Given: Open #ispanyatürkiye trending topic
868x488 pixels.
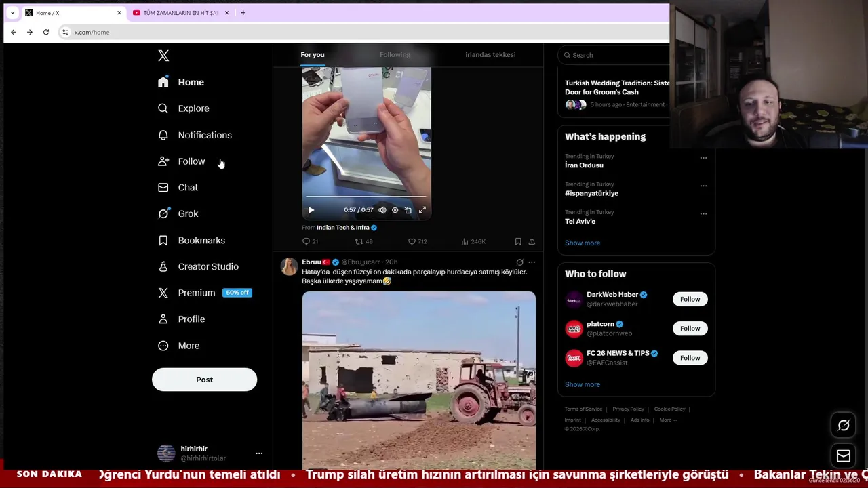Looking at the screenshot, I should click(591, 193).
